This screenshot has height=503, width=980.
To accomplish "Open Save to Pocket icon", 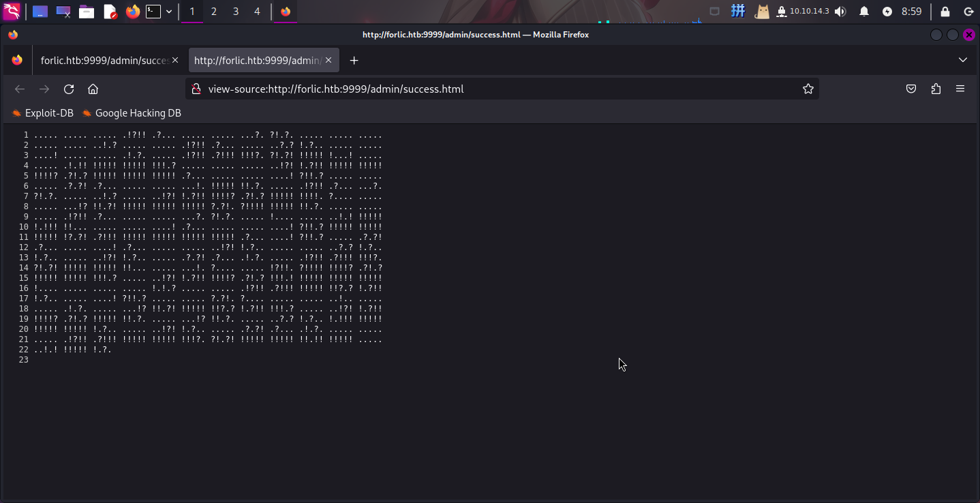I will 911,89.
